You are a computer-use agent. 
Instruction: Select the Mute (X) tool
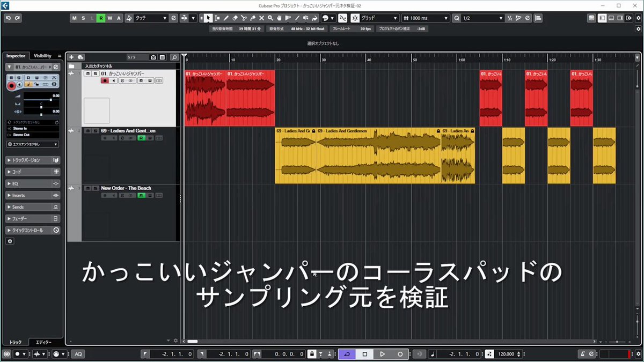pyautogui.click(x=261, y=18)
